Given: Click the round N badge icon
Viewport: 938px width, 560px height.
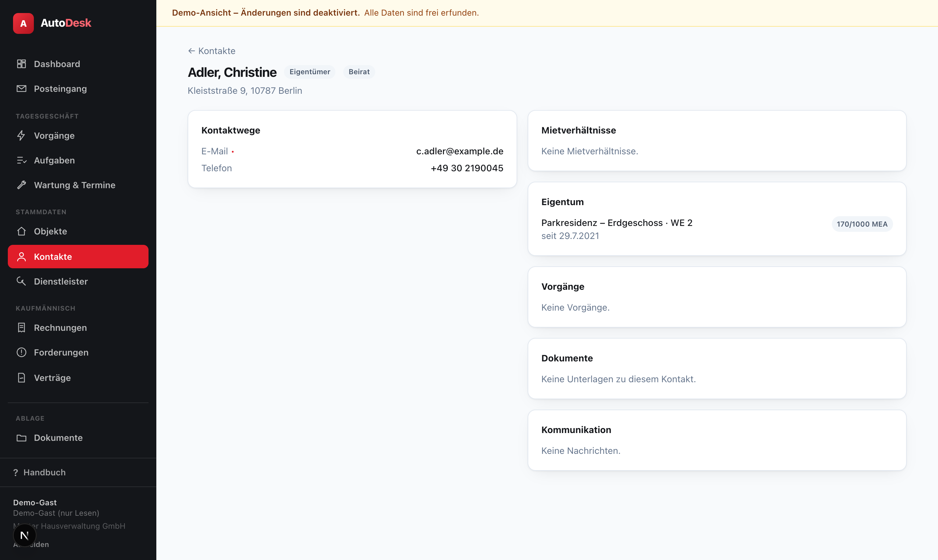Looking at the screenshot, I should point(24,535).
